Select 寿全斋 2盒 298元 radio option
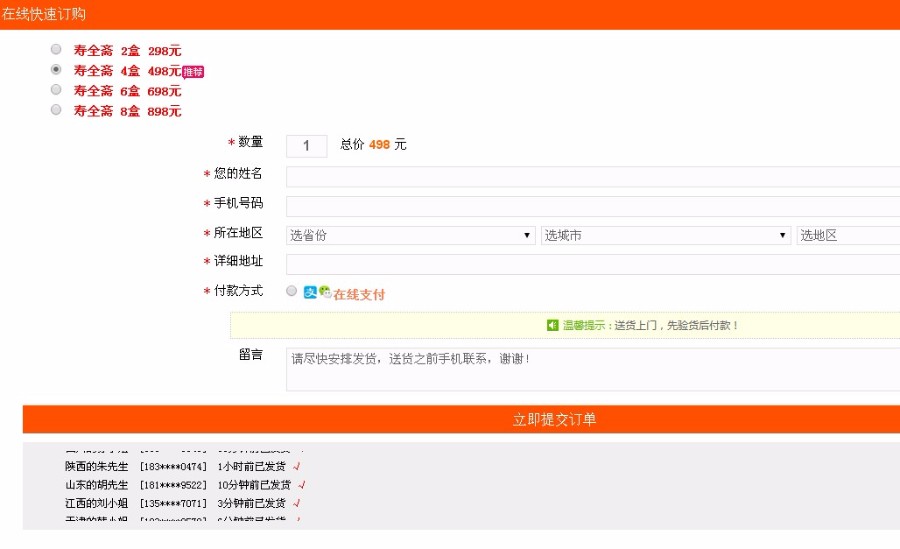 (x=56, y=49)
